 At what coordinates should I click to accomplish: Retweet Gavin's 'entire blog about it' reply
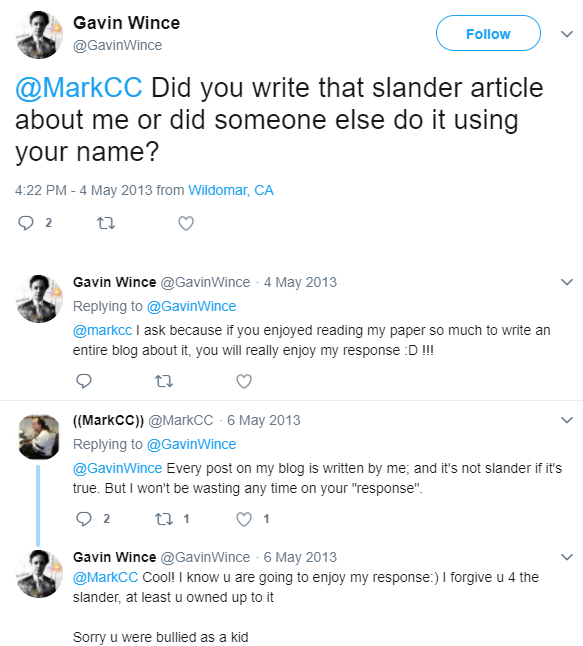tap(164, 381)
